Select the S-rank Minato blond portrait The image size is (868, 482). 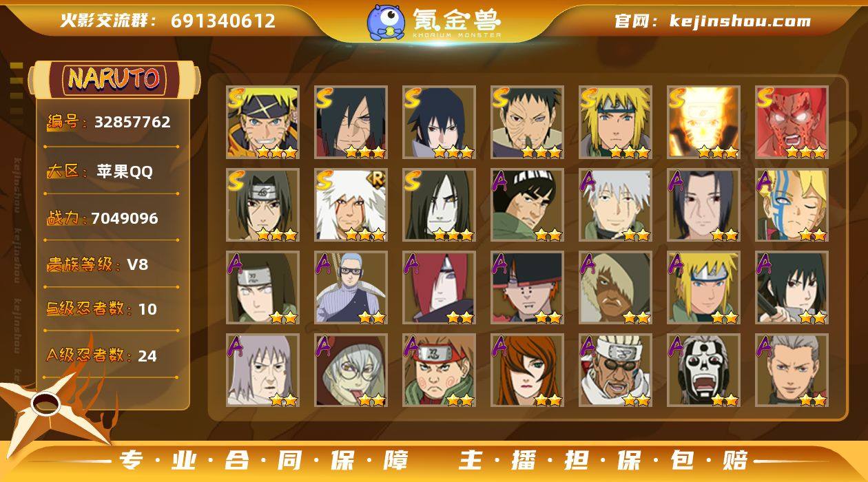616,123
